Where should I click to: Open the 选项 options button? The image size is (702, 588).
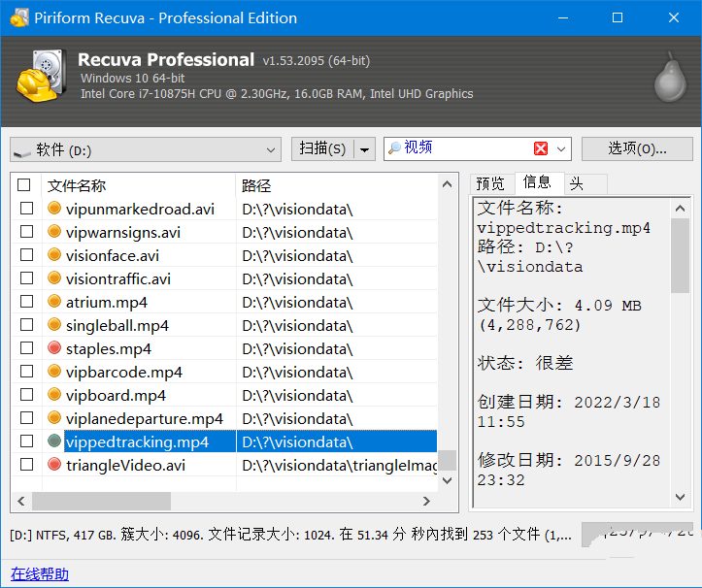click(636, 148)
